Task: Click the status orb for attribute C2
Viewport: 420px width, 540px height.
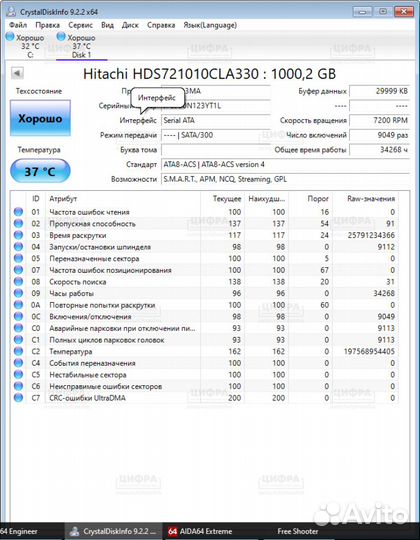Action: click(18, 351)
